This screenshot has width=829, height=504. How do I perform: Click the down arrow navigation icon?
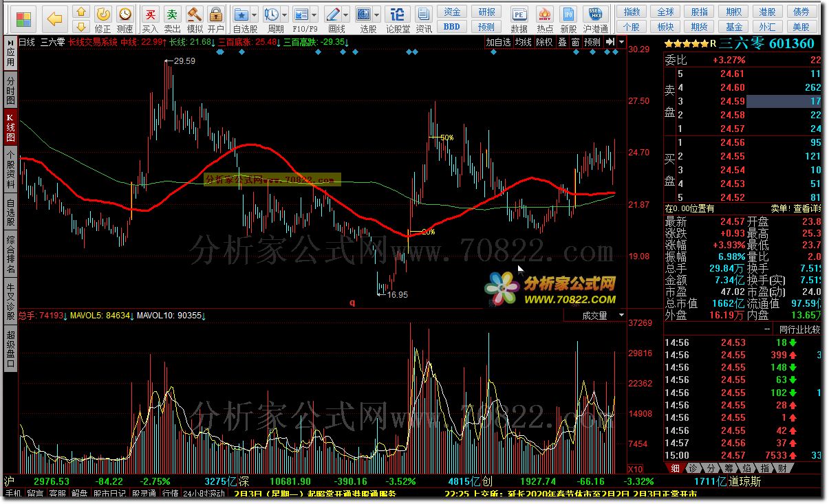coord(81,27)
